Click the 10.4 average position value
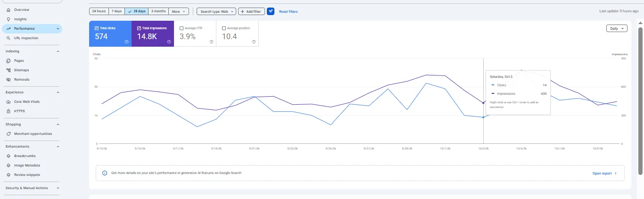This screenshot has height=199, width=644. (x=229, y=36)
